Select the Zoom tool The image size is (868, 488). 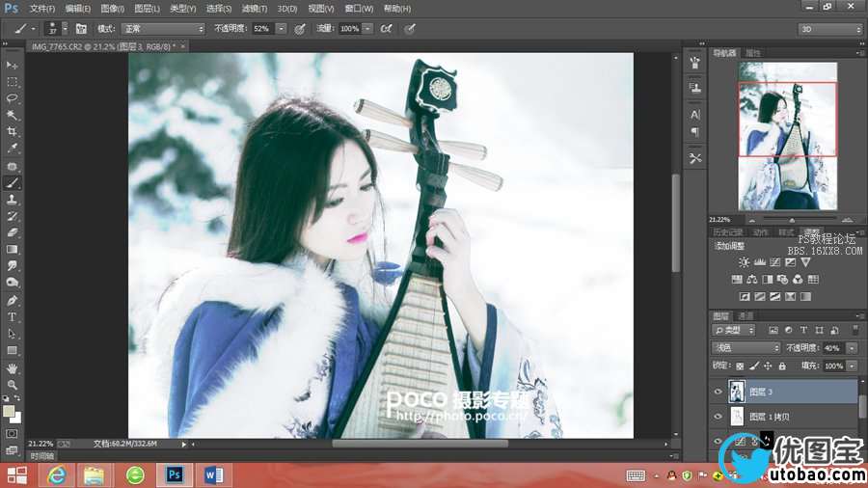[x=12, y=385]
